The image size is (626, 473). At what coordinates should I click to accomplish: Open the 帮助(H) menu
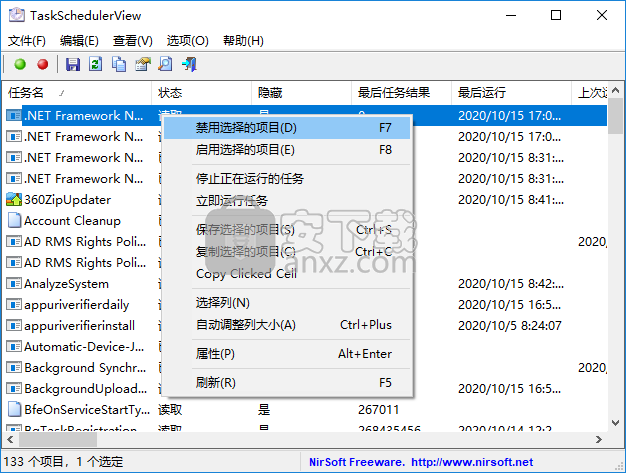click(243, 40)
